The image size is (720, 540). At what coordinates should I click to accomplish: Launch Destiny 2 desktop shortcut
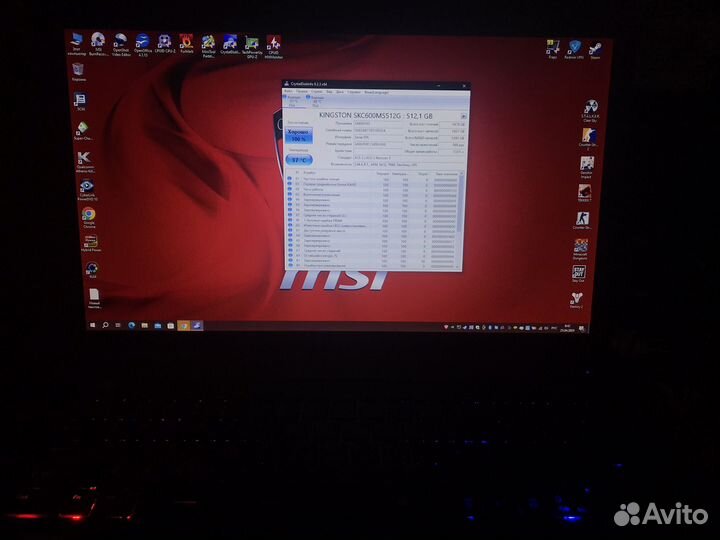pyautogui.click(x=576, y=300)
